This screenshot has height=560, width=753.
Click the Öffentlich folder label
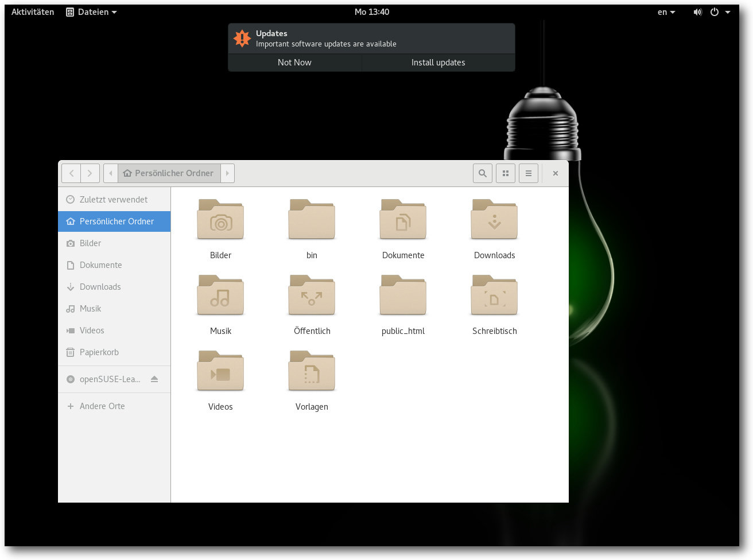(x=312, y=331)
